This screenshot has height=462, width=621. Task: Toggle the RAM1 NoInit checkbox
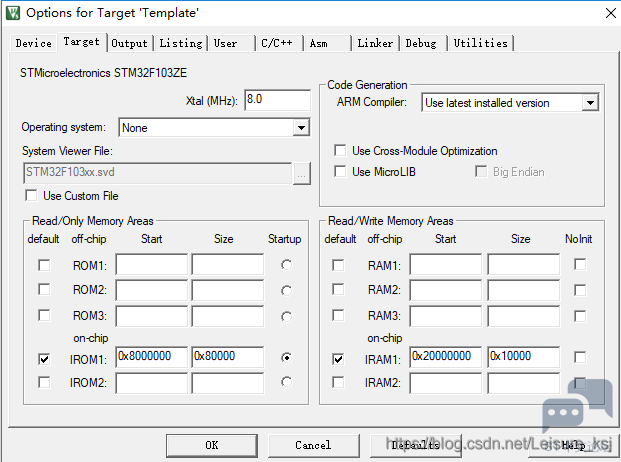point(580,264)
